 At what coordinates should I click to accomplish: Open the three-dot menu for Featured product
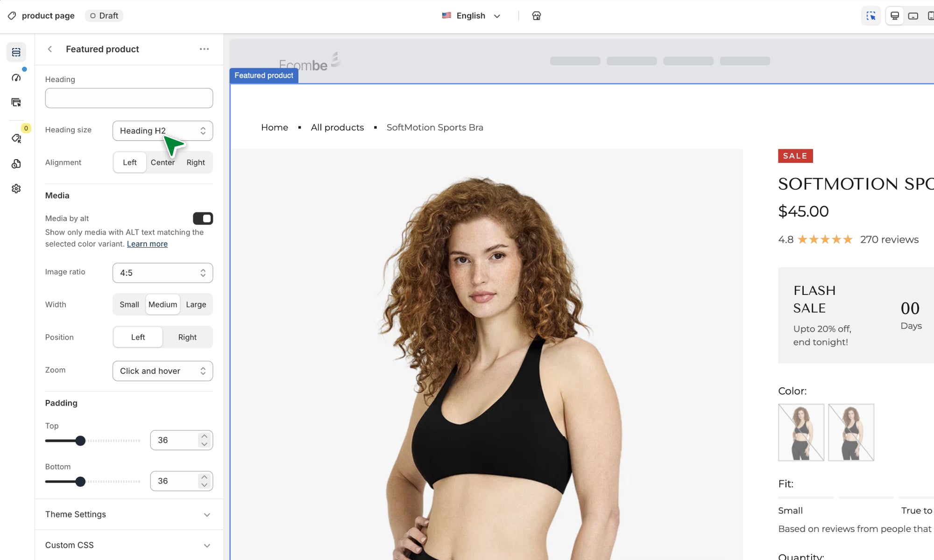(x=204, y=49)
